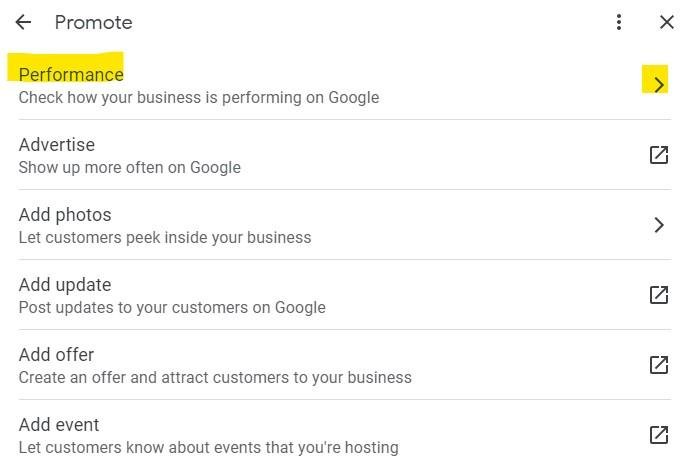Screen dimensions: 687x468
Task: Expand the Performance chevron arrow
Action: [x=659, y=84]
